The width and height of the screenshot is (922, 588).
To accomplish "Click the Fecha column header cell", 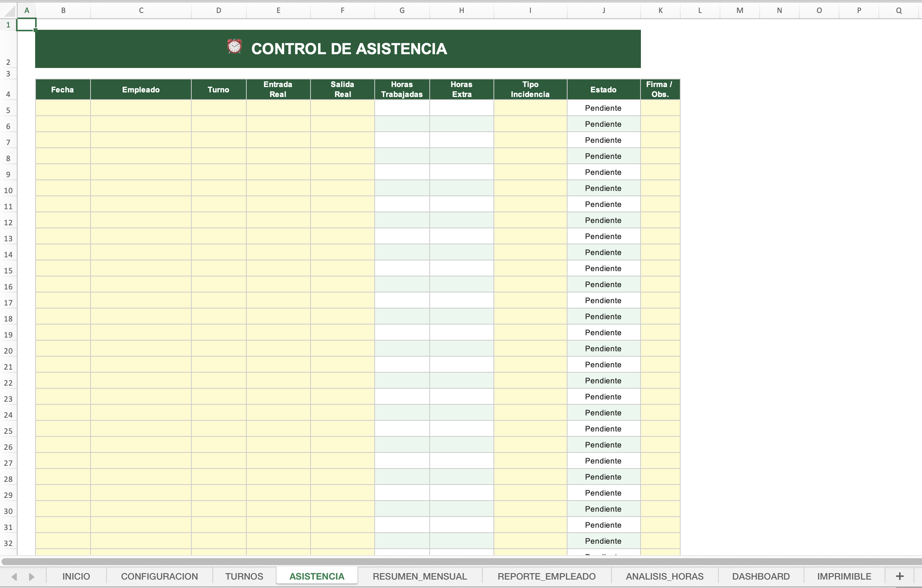I will [x=63, y=90].
